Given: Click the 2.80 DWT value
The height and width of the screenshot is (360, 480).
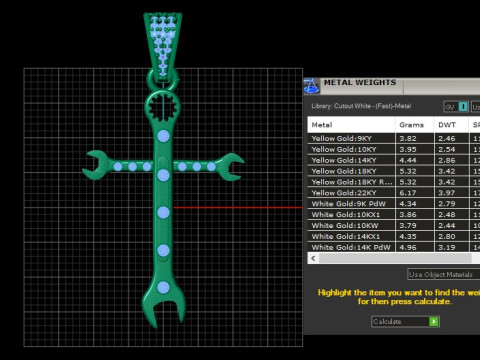Looking at the screenshot, I should tap(447, 237).
